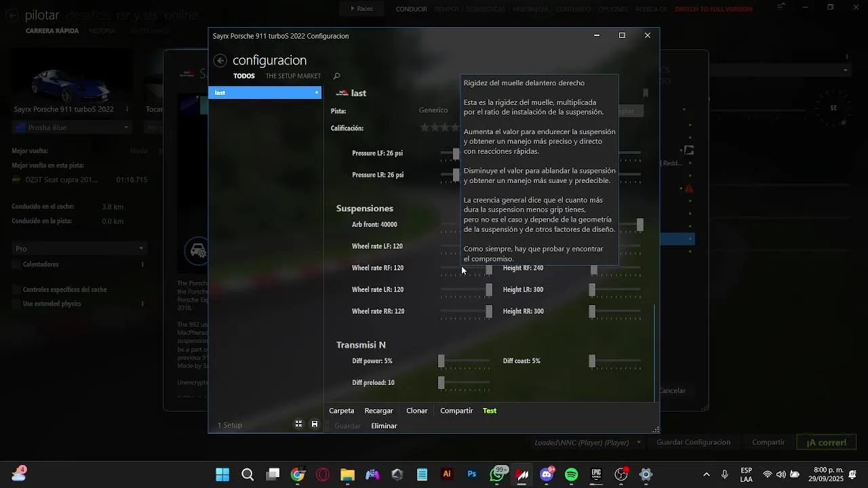
Task: Open the car options dots beside Sayrx Porsche name
Action: click(127, 109)
